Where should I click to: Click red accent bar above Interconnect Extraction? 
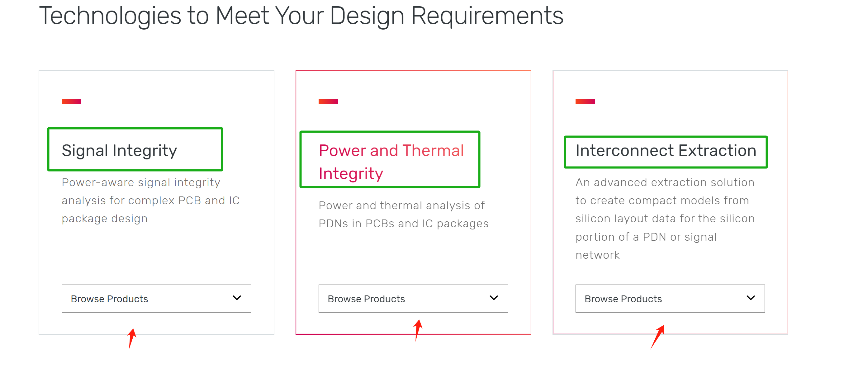pyautogui.click(x=585, y=101)
